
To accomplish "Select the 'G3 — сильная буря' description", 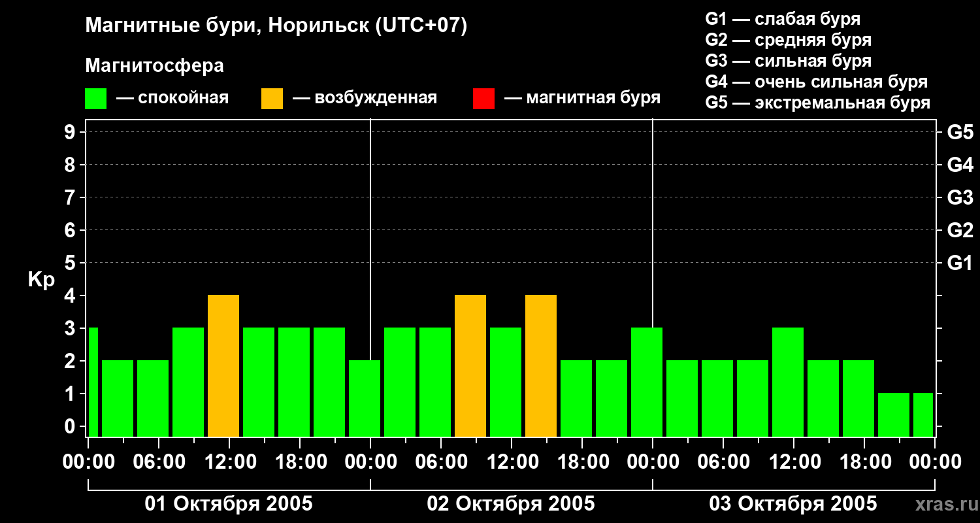I will [788, 61].
